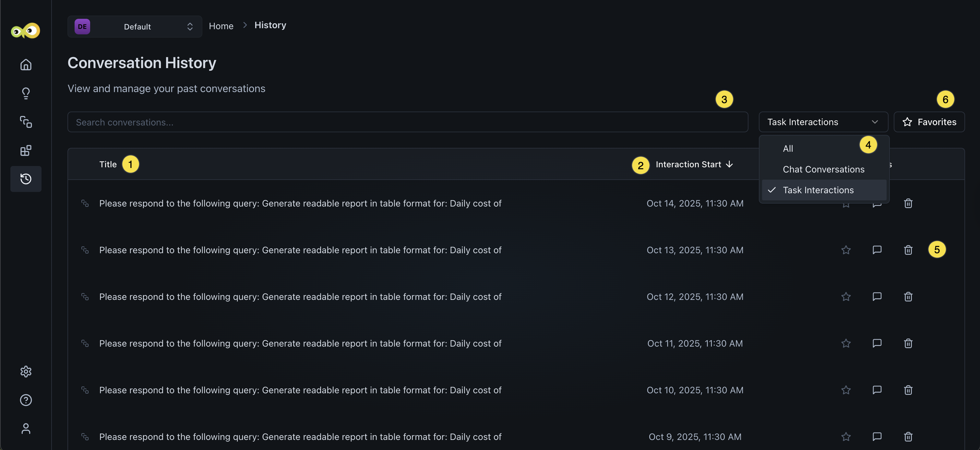Toggle the Favorites filter button
The image size is (980, 450).
point(929,122)
